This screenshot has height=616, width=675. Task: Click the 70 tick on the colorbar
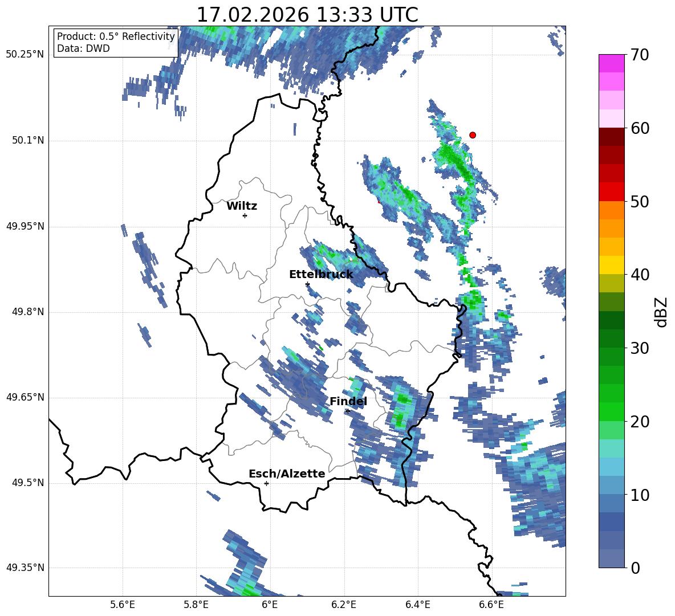pos(640,55)
